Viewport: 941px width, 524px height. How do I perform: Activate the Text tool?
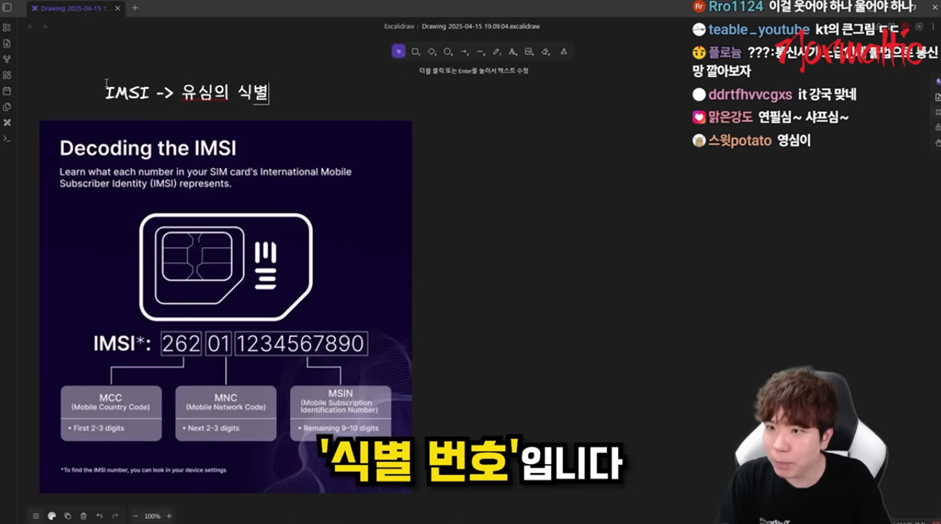513,52
